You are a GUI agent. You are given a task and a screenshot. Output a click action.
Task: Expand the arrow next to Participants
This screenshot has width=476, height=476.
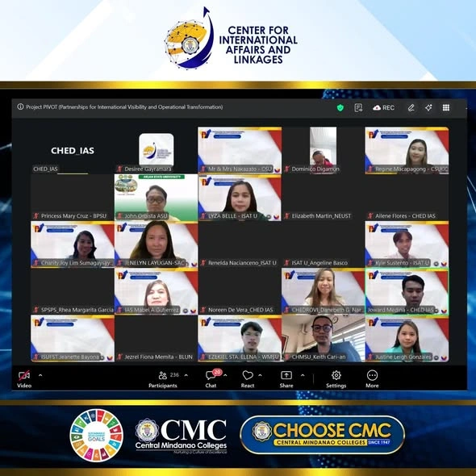pos(186,375)
